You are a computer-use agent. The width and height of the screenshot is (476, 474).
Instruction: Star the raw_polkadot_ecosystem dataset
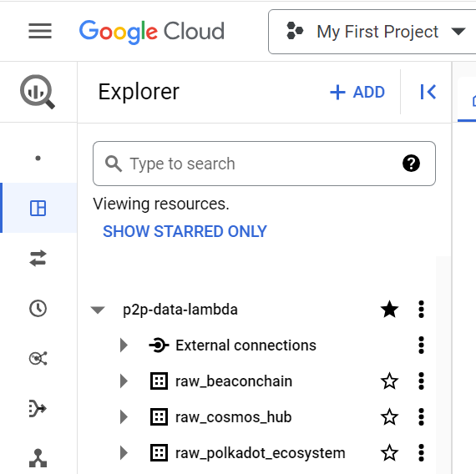point(389,453)
